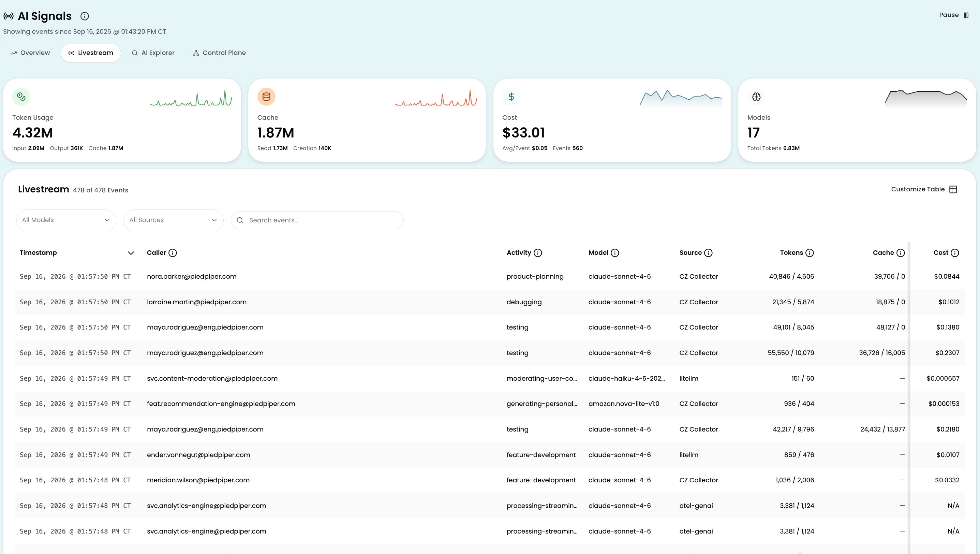Show info for the Model column
This screenshot has height=554, width=980.
click(x=615, y=253)
